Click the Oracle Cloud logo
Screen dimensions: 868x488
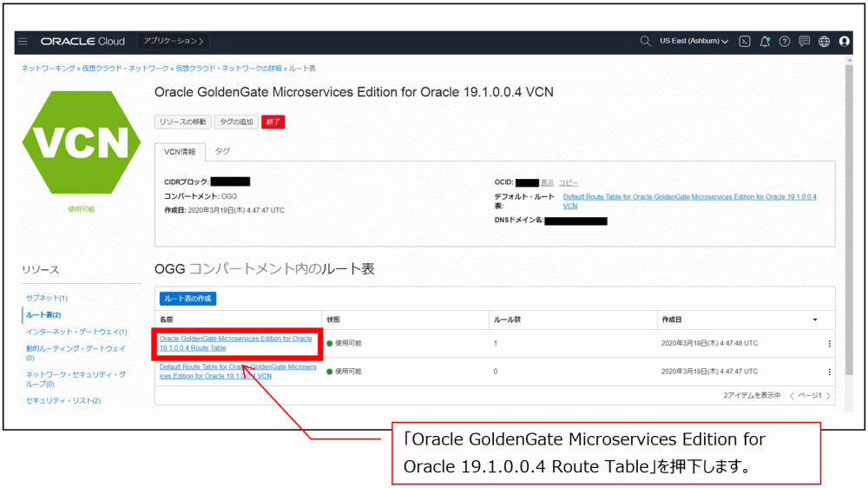(x=82, y=42)
